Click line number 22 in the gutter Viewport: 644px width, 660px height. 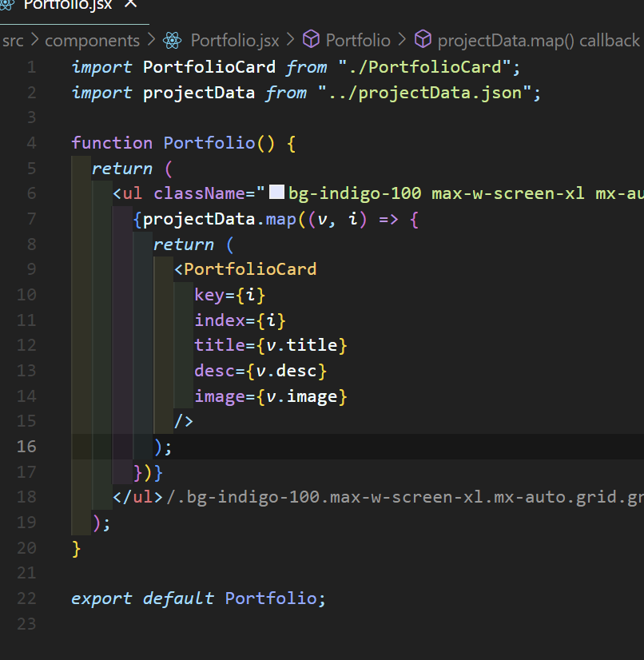click(x=26, y=598)
